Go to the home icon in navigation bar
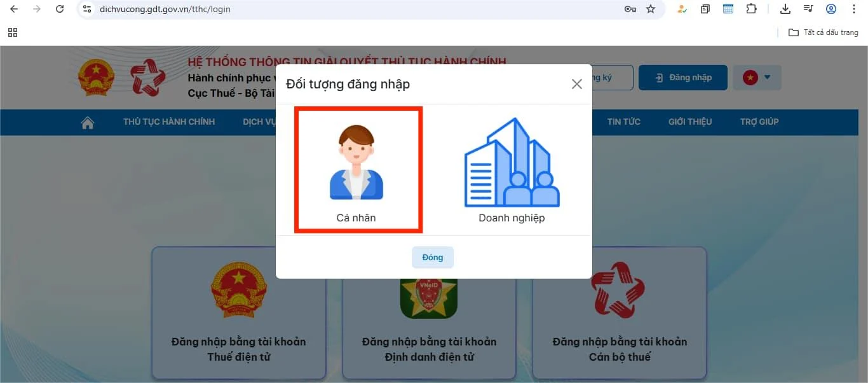The width and height of the screenshot is (868, 383). point(88,123)
